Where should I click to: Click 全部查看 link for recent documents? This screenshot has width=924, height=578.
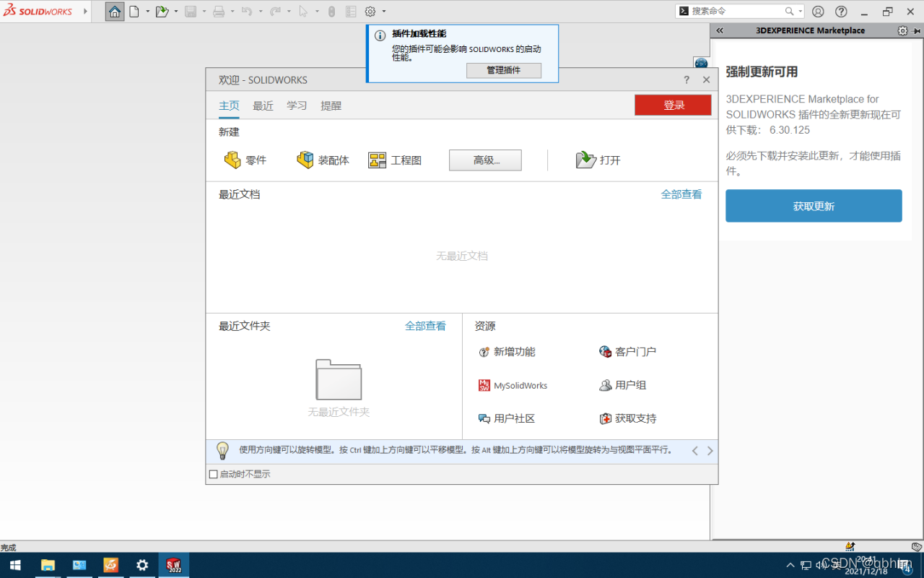681,194
